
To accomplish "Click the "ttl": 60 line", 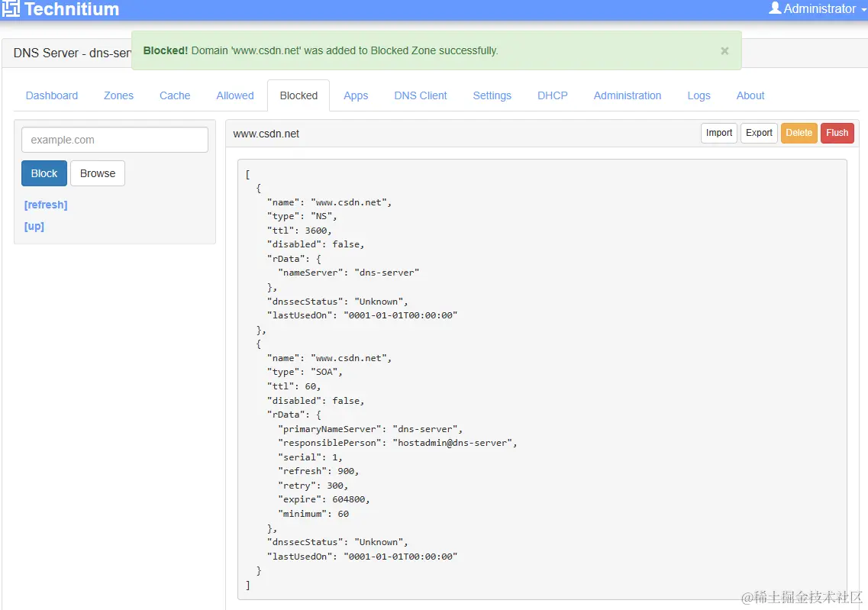I will tap(293, 386).
